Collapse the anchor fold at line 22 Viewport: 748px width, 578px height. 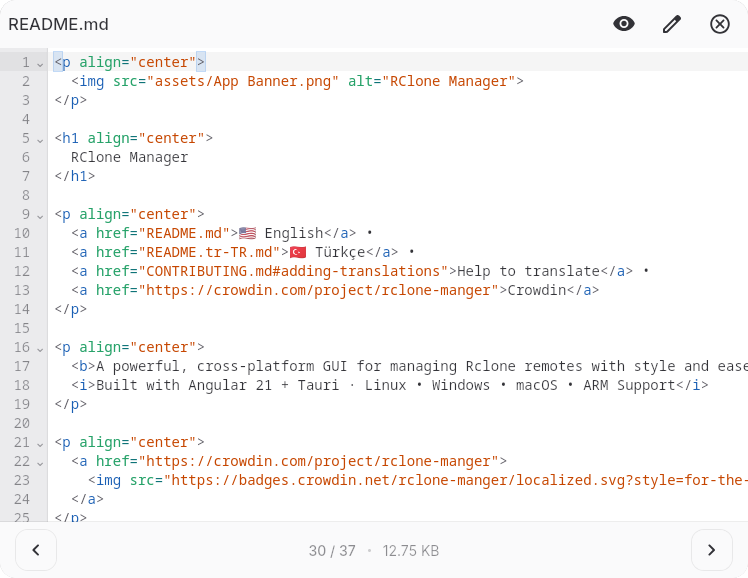40,463
